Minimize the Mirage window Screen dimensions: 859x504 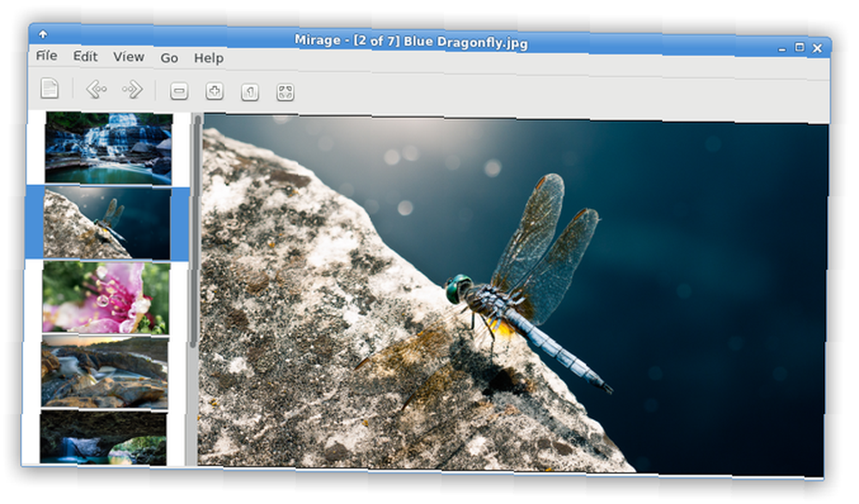tap(782, 49)
